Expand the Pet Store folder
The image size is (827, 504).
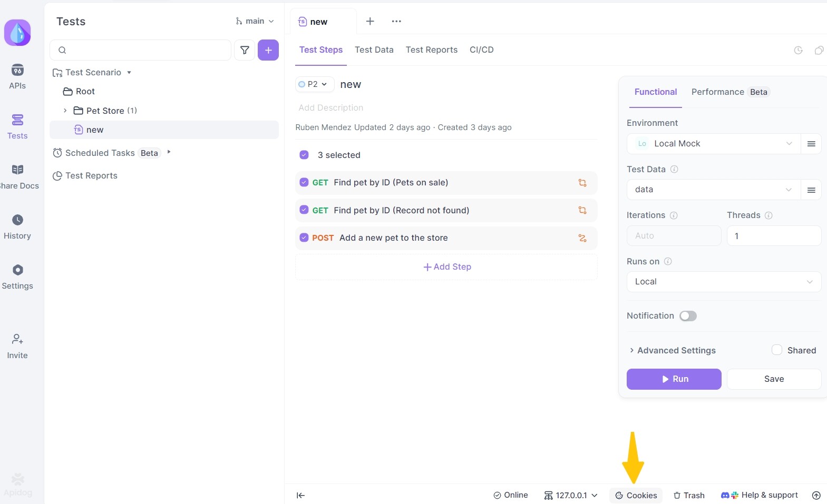tap(65, 111)
